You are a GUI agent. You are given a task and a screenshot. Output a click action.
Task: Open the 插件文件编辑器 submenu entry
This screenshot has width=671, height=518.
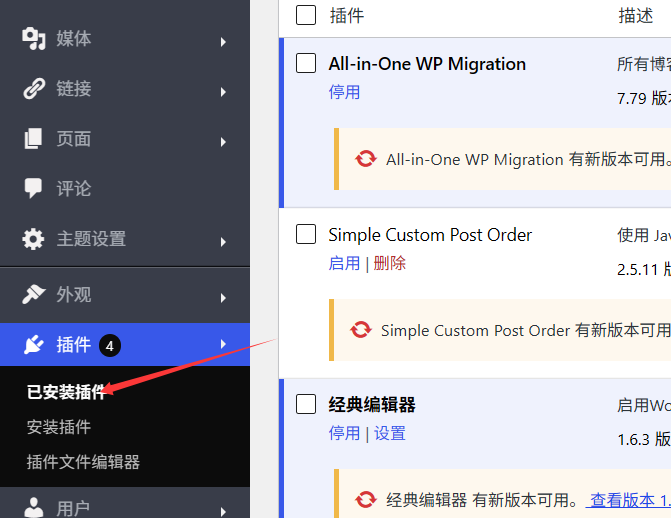[x=83, y=462]
